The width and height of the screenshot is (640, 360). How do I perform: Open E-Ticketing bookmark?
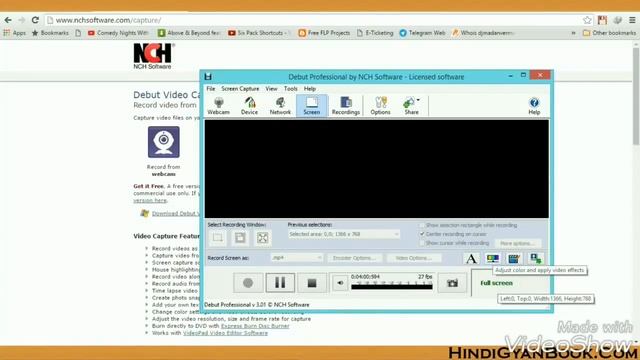click(375, 33)
